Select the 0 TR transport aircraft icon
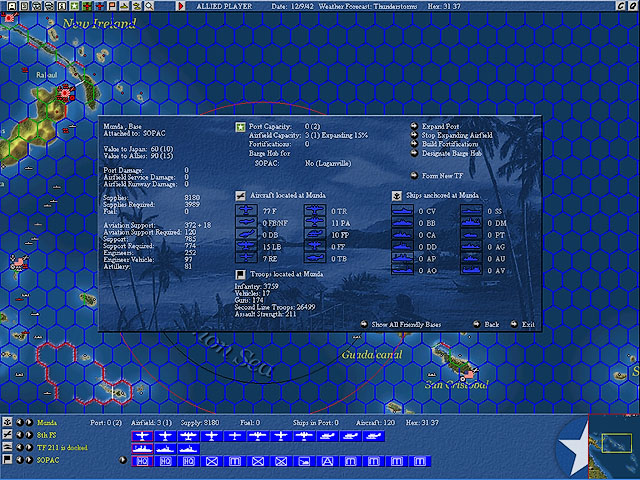This screenshot has width=640, height=480. [x=315, y=211]
